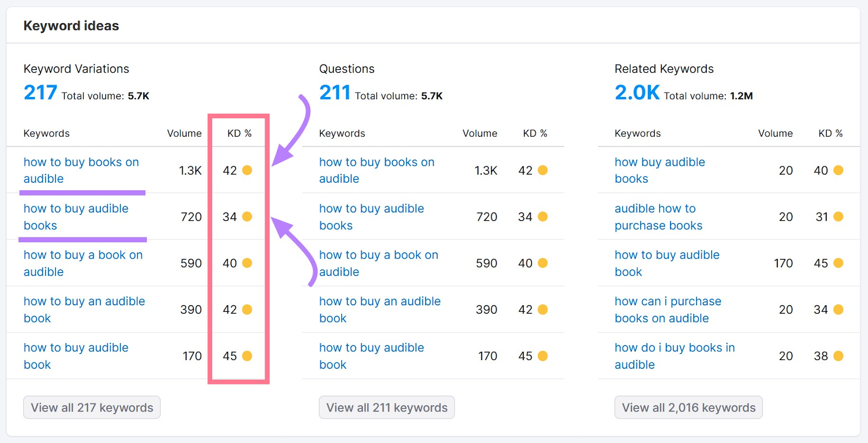The image size is (868, 443).
Task: Select 'how can i purchase books on audible' link
Action: (x=667, y=310)
